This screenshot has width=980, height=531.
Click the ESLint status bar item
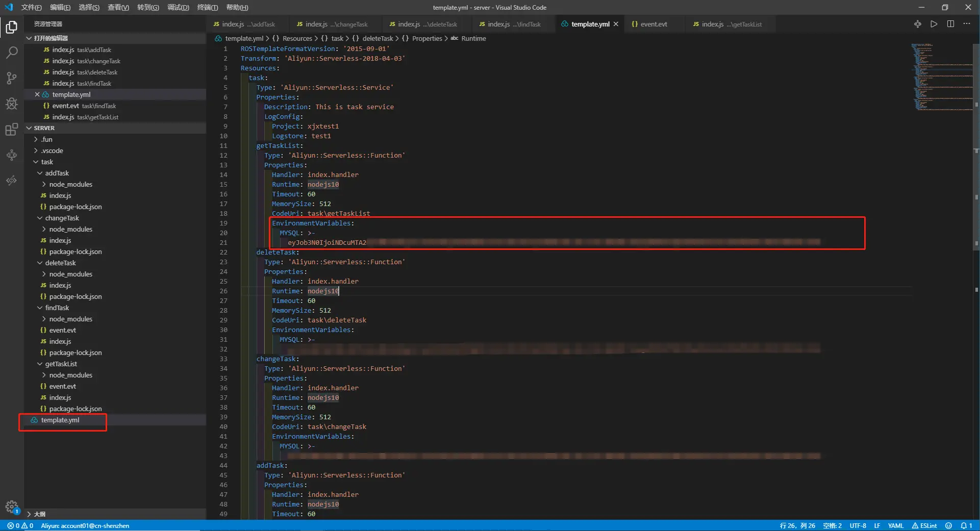924,525
